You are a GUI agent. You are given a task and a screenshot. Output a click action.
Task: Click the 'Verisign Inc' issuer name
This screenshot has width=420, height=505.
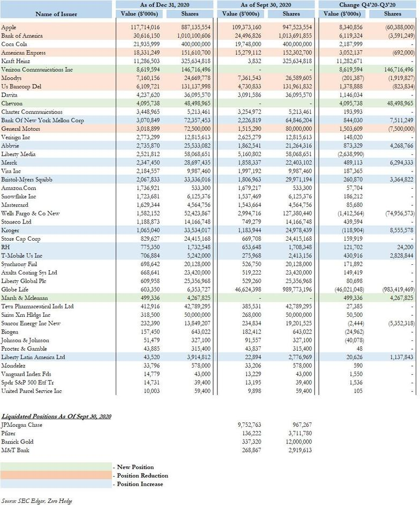pos(16,137)
